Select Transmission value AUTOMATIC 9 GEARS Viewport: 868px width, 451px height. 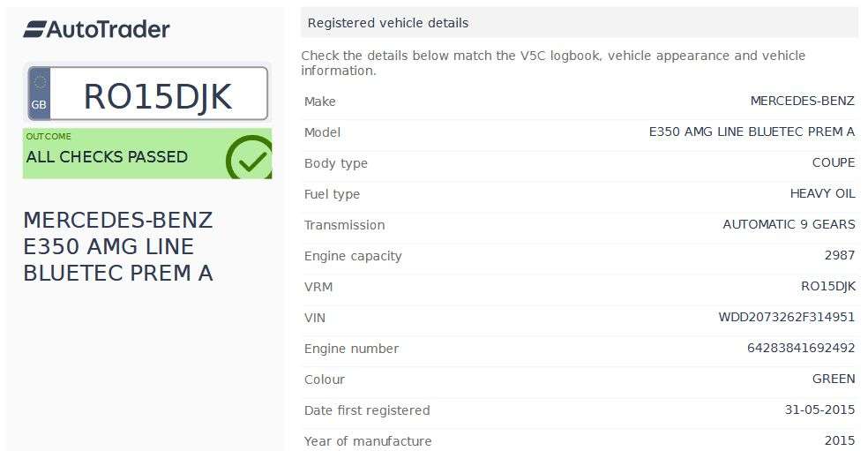[x=789, y=225]
